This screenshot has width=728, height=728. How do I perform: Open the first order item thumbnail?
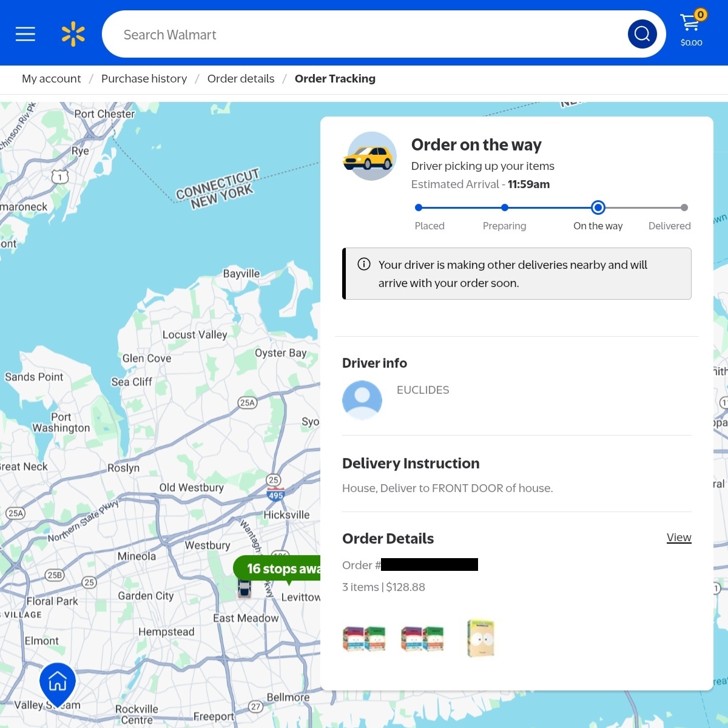click(364, 639)
